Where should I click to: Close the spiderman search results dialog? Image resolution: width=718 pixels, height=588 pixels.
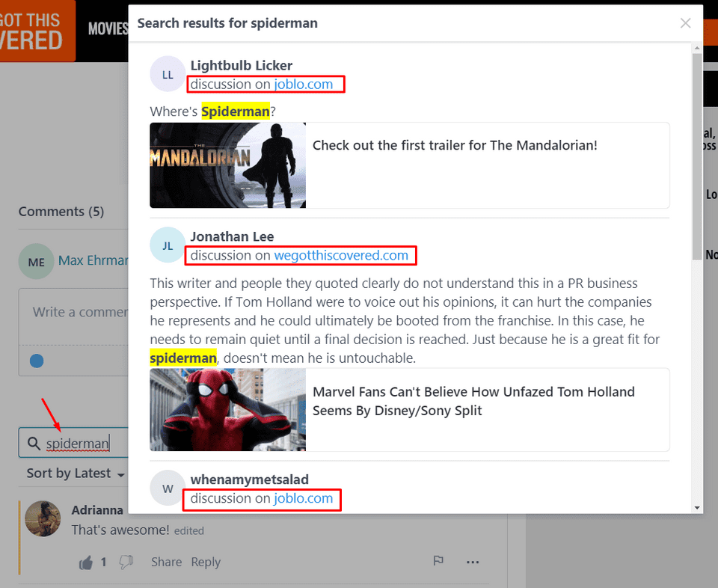(685, 22)
